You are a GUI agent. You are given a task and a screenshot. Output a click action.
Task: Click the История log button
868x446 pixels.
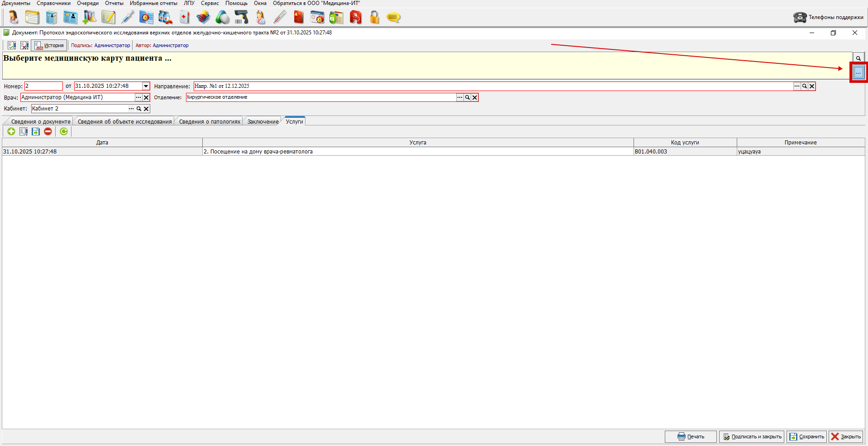click(x=49, y=45)
